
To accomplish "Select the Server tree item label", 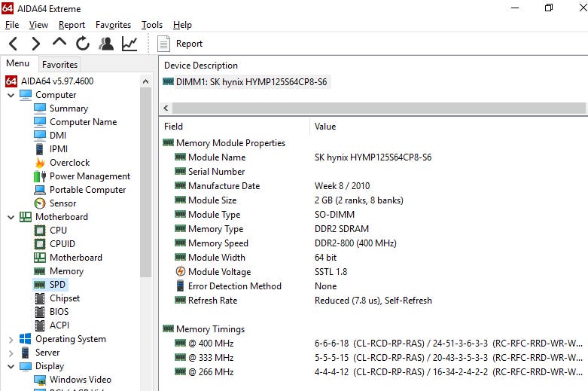I will click(47, 353).
